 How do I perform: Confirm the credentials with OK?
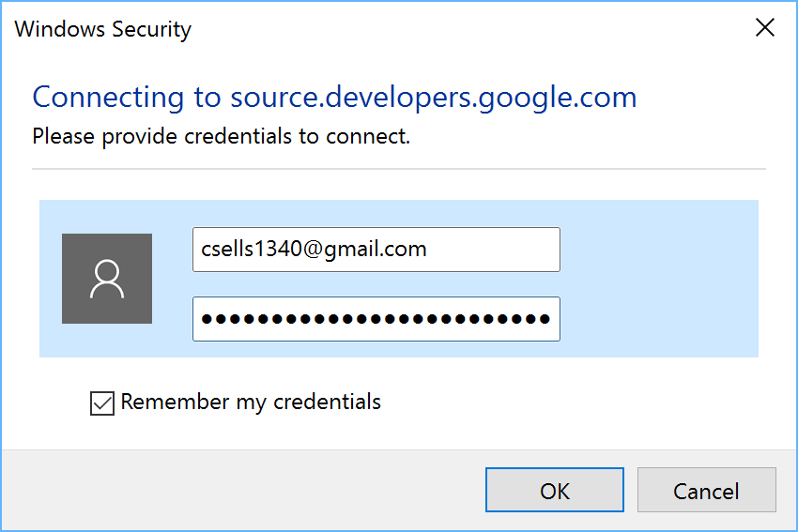[x=555, y=490]
